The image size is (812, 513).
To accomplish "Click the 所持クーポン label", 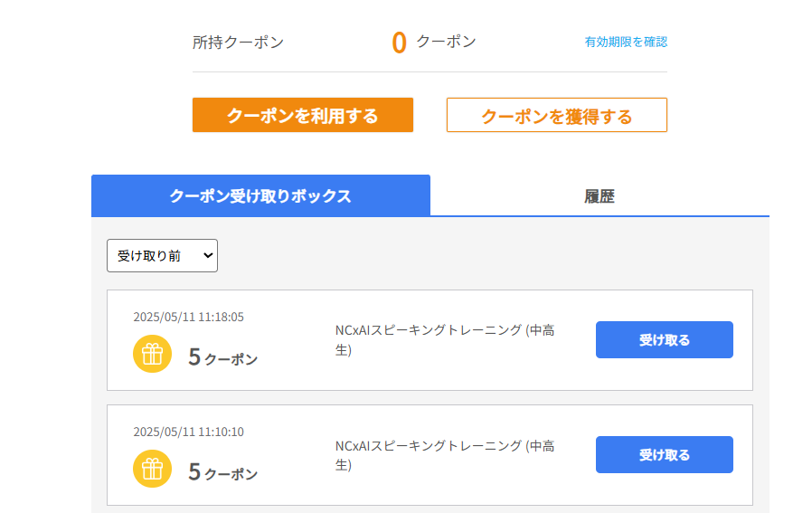I will click(238, 42).
